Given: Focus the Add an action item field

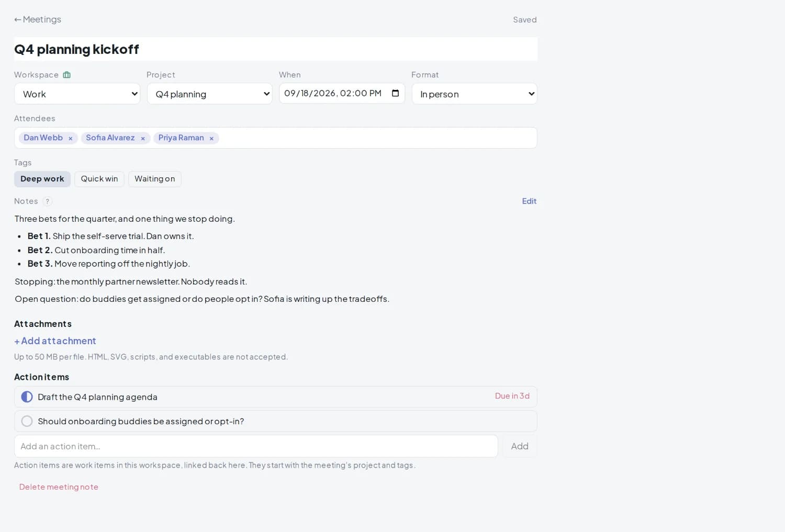Looking at the screenshot, I should [256, 446].
